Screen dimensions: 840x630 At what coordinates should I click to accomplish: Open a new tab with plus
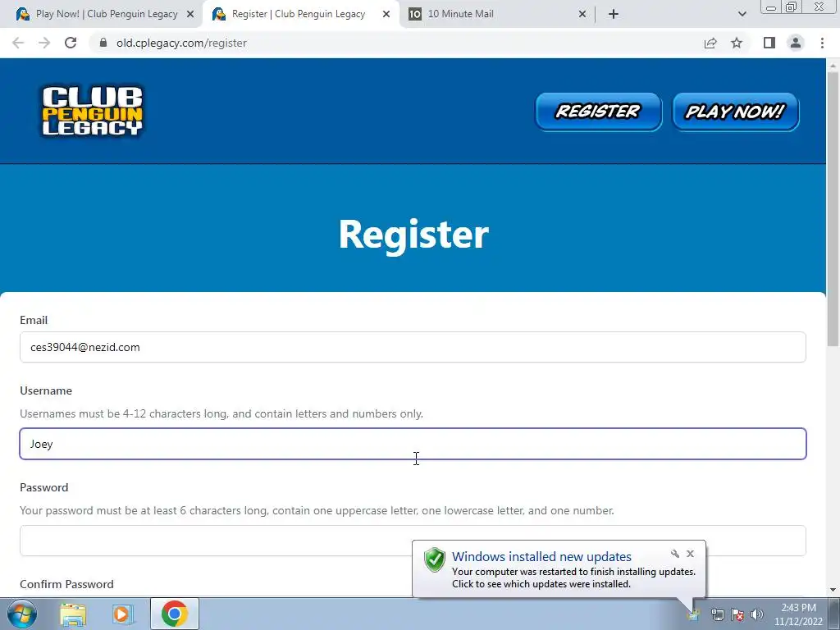click(x=614, y=14)
